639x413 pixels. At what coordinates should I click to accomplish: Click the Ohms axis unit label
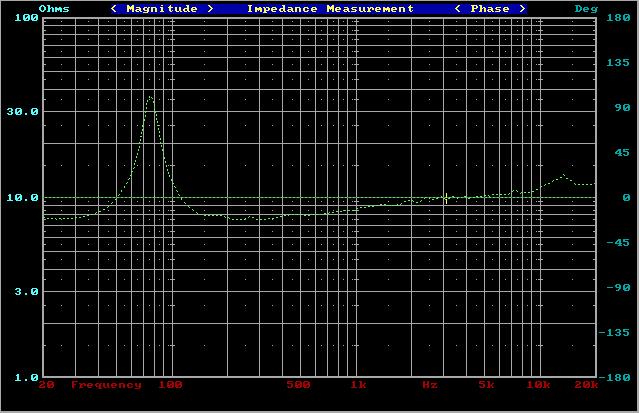point(54,9)
